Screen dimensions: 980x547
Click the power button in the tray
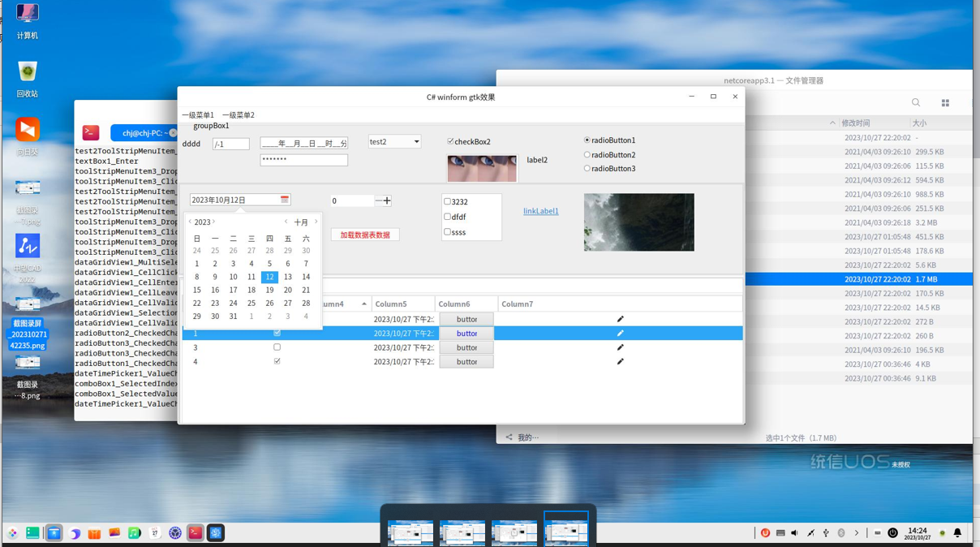coord(892,533)
